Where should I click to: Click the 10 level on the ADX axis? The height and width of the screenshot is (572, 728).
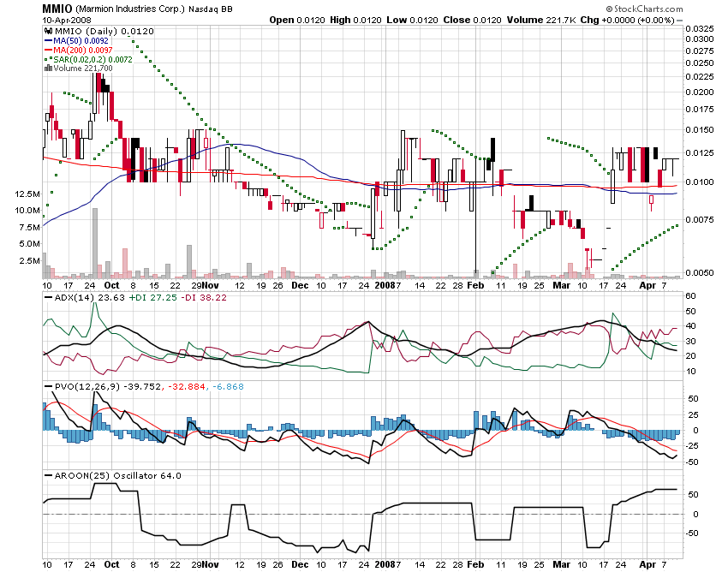(x=690, y=371)
